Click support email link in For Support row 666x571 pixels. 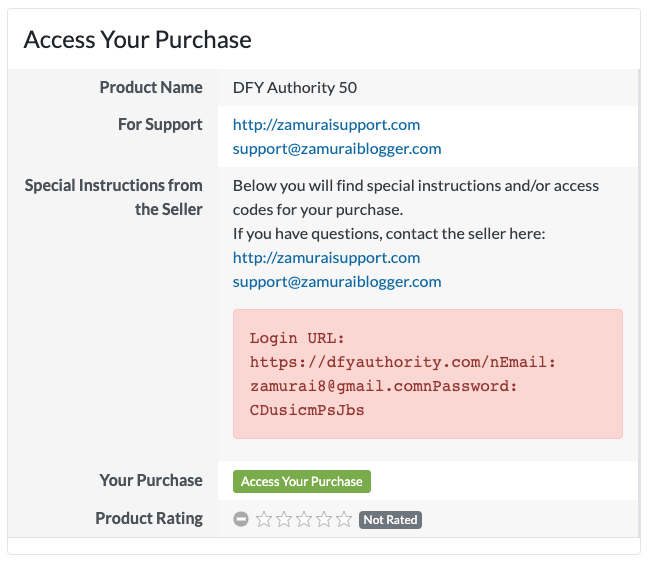[x=337, y=149]
